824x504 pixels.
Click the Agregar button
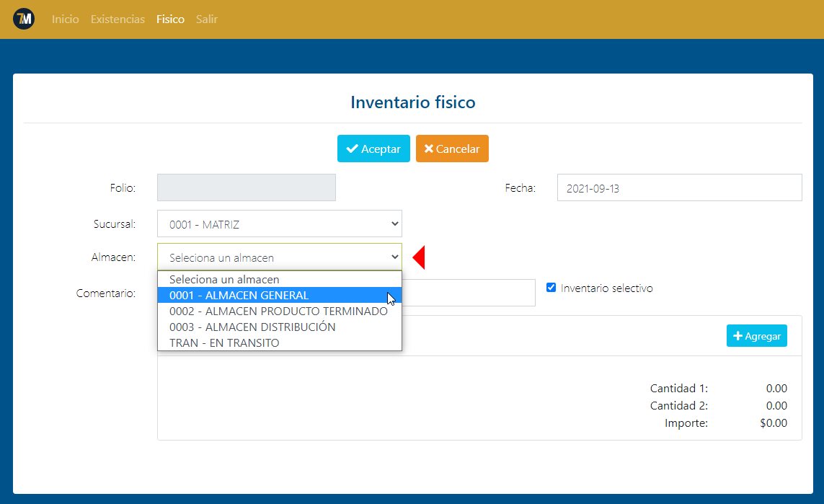[756, 335]
